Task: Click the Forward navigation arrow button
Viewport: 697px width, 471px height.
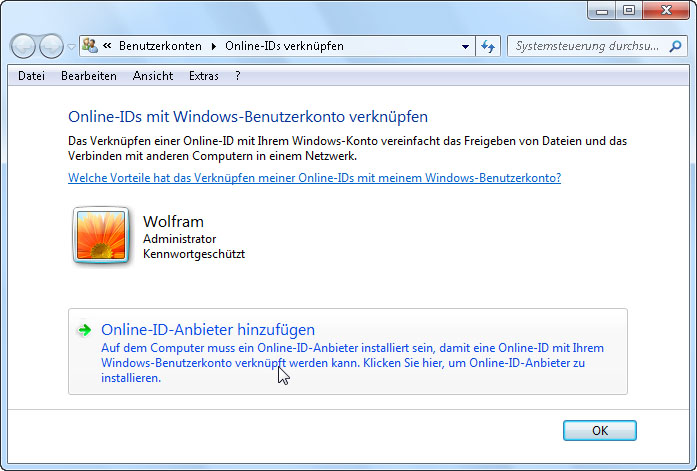Action: click(x=51, y=46)
